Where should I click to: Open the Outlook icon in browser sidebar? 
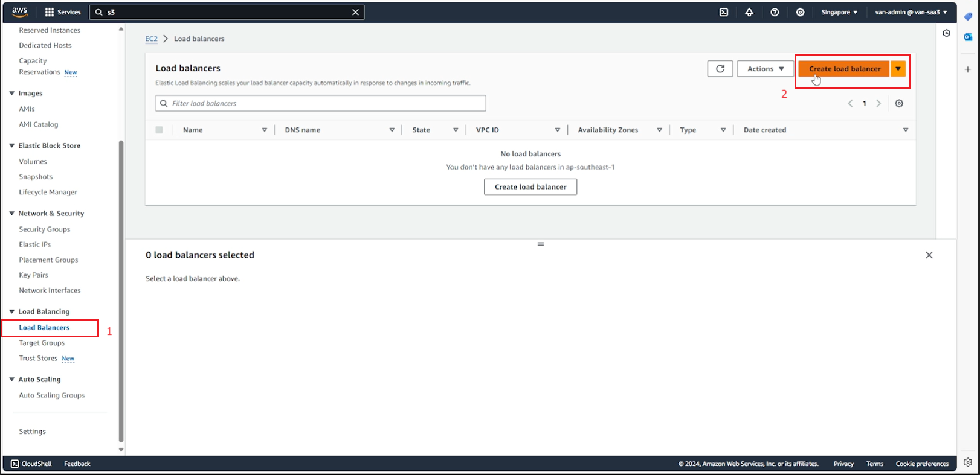968,37
